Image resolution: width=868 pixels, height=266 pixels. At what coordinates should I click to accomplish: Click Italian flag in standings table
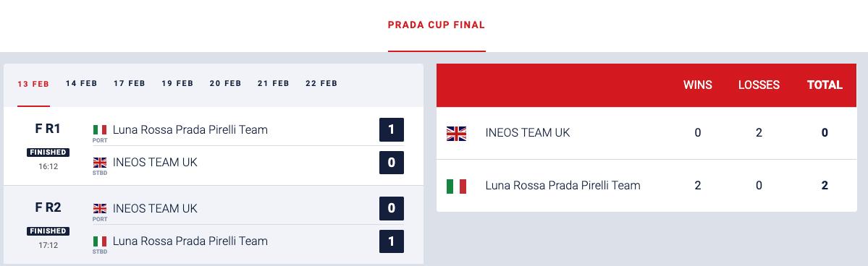[x=456, y=186]
